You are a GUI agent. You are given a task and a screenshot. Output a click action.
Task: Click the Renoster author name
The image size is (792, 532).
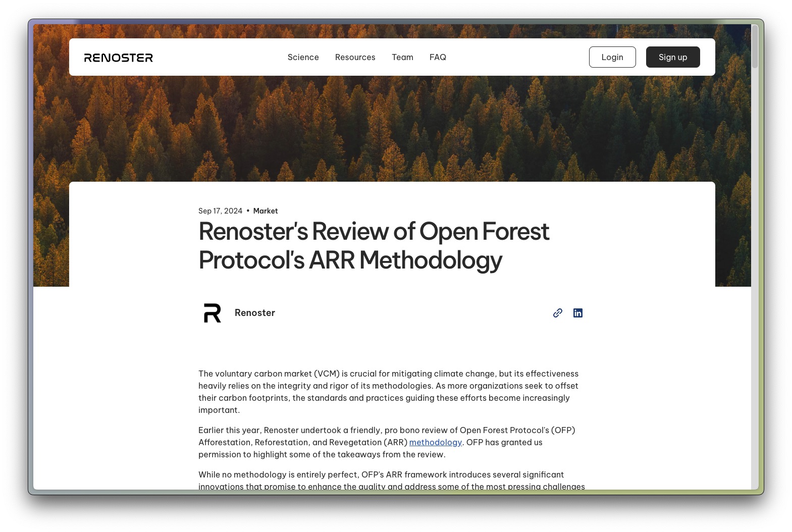255,313
